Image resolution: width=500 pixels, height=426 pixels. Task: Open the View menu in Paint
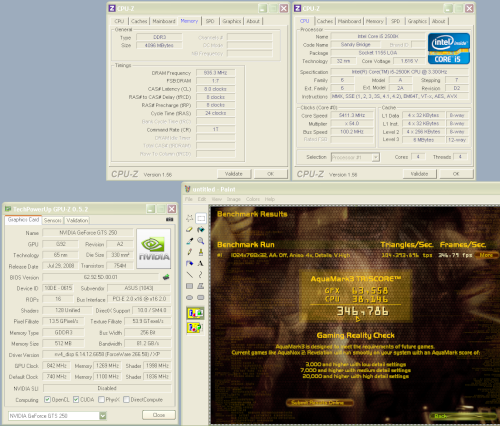tap(217, 199)
